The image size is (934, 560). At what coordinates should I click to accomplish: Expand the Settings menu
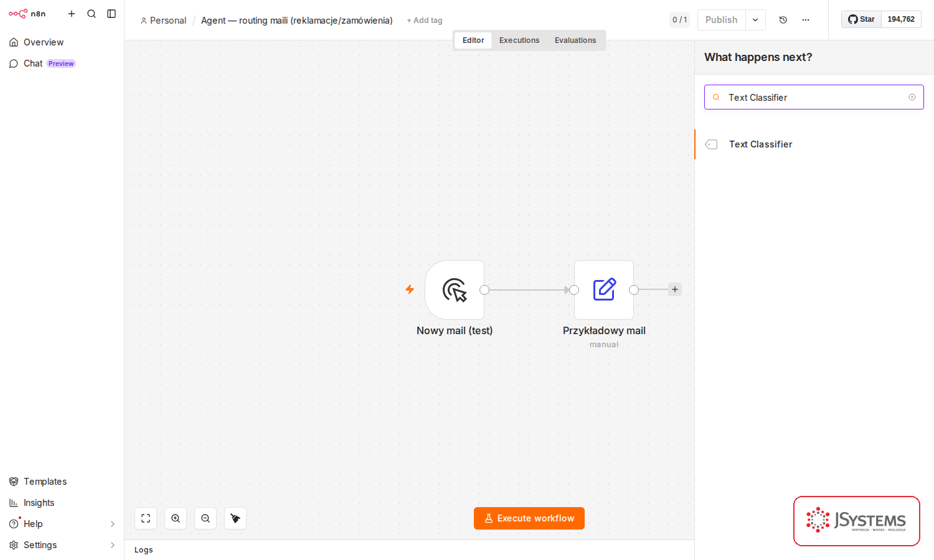(62, 545)
